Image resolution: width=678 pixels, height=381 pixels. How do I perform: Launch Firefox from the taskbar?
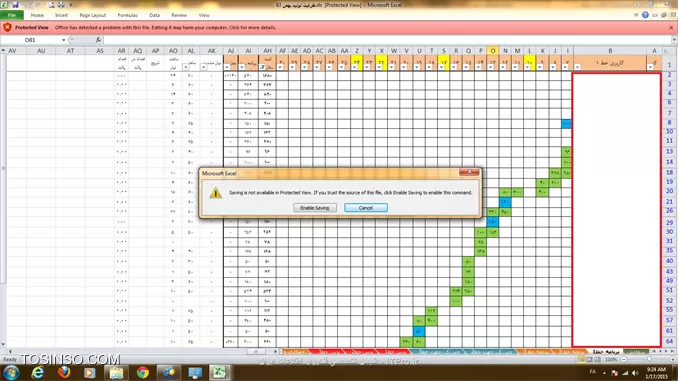(x=64, y=372)
